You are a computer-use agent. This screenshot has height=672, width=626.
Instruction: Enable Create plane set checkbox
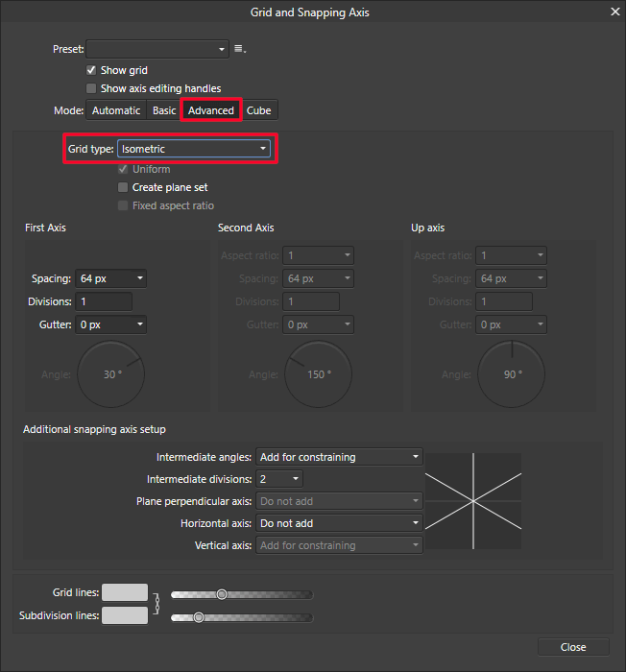(x=123, y=187)
